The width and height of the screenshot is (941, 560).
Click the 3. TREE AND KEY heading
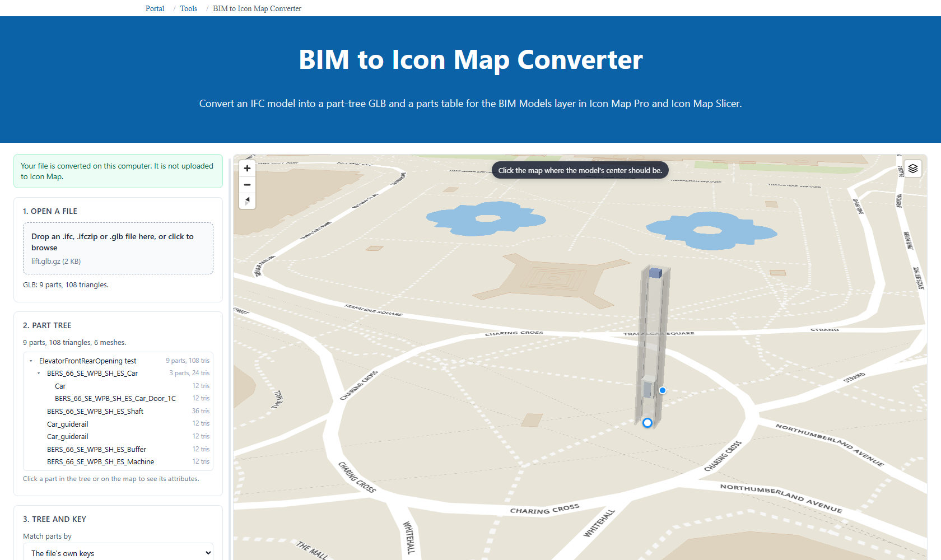(x=54, y=519)
